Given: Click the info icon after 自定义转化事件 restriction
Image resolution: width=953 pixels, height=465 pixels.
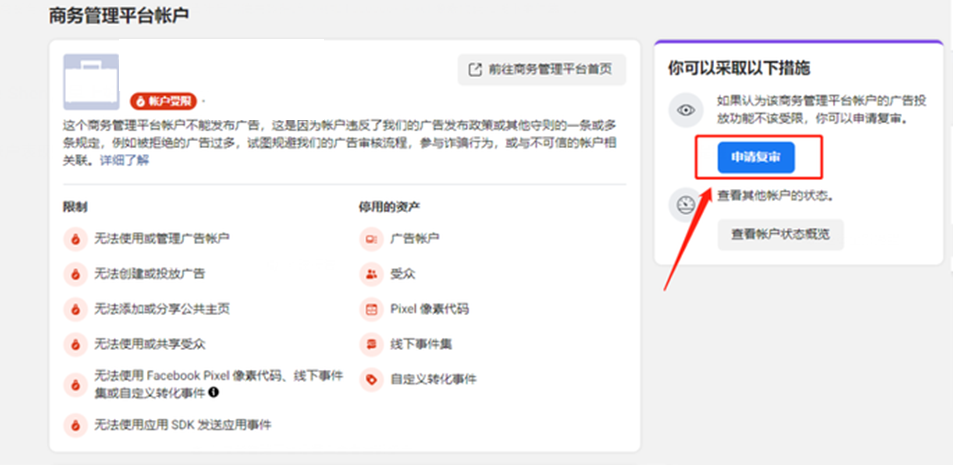Looking at the screenshot, I should click(213, 392).
